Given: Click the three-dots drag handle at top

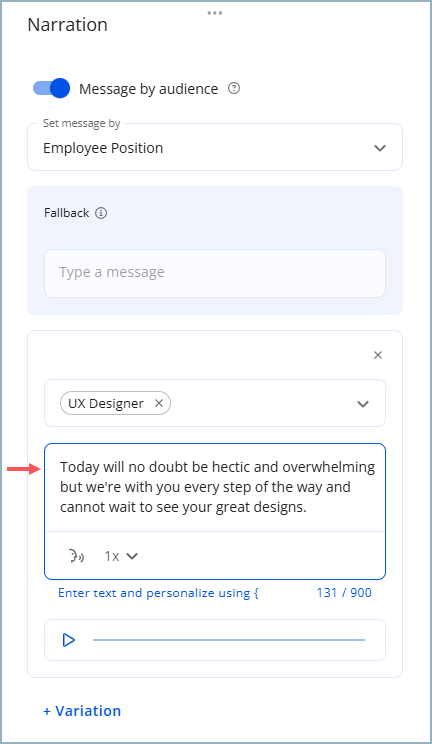Looking at the screenshot, I should click(x=215, y=13).
